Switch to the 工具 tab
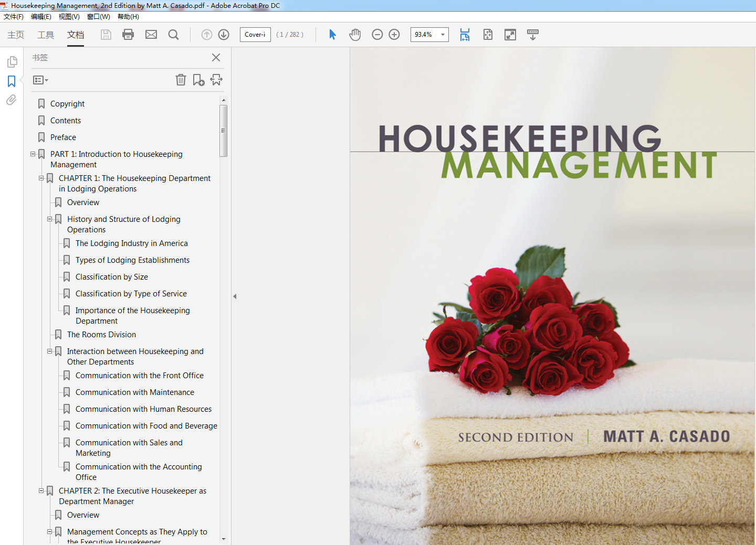Image resolution: width=756 pixels, height=545 pixels. (x=46, y=35)
